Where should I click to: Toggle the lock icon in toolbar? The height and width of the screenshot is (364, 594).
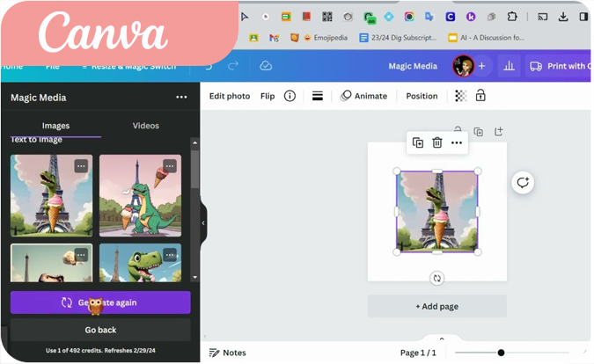480,96
